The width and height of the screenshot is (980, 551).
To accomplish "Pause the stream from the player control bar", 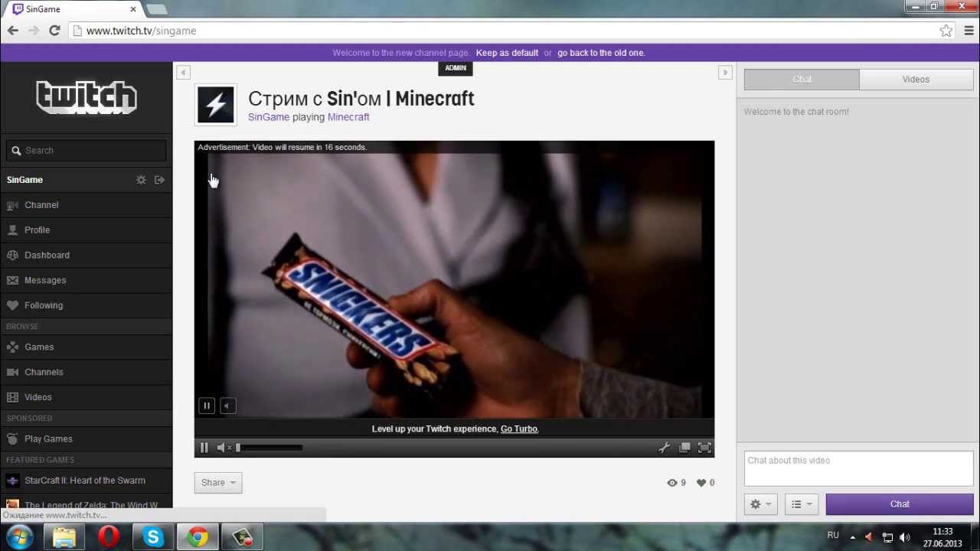I will [204, 448].
